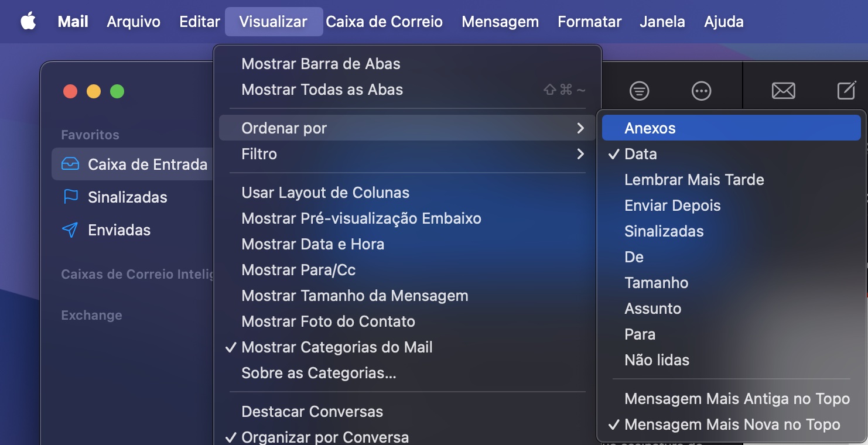Select Mensagem Mais Antiga no Topo

click(737, 398)
